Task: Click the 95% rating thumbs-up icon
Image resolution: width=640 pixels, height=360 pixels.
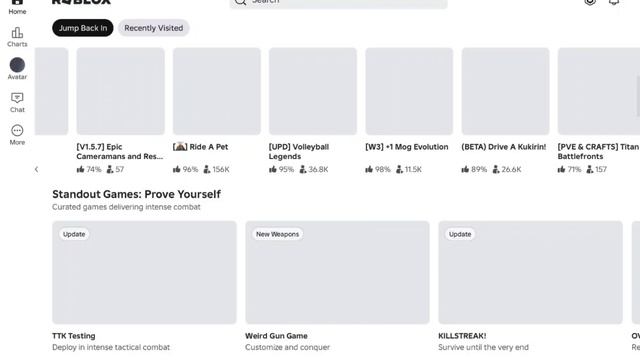Action: click(x=273, y=169)
